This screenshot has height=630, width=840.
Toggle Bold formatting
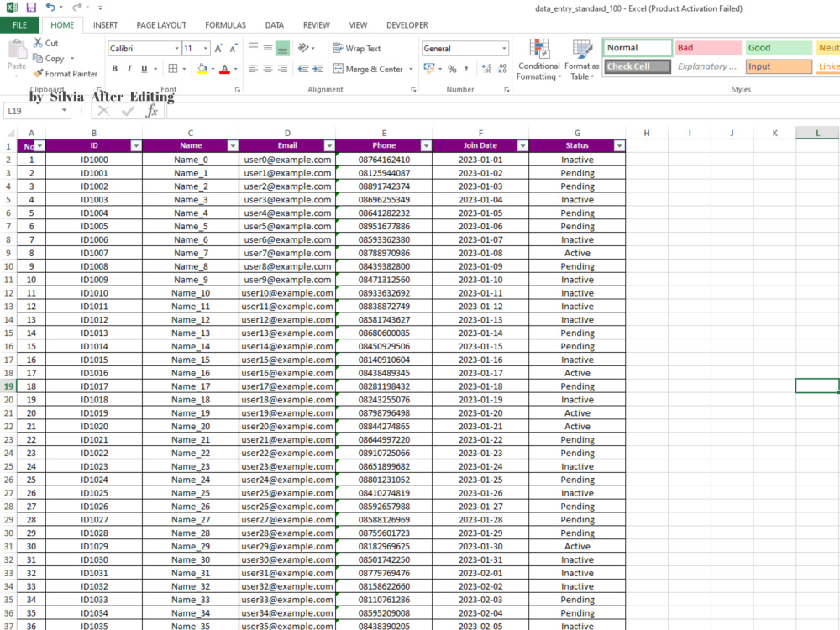point(114,69)
